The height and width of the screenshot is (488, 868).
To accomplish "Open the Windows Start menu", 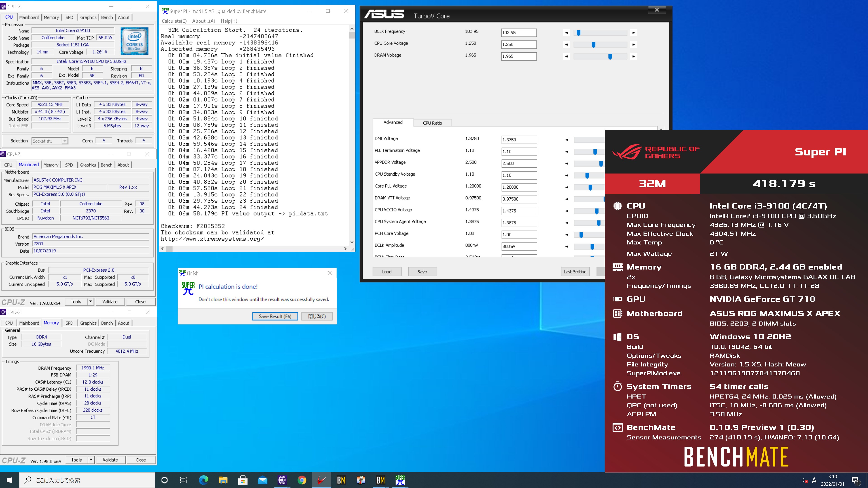I will coord(9,480).
